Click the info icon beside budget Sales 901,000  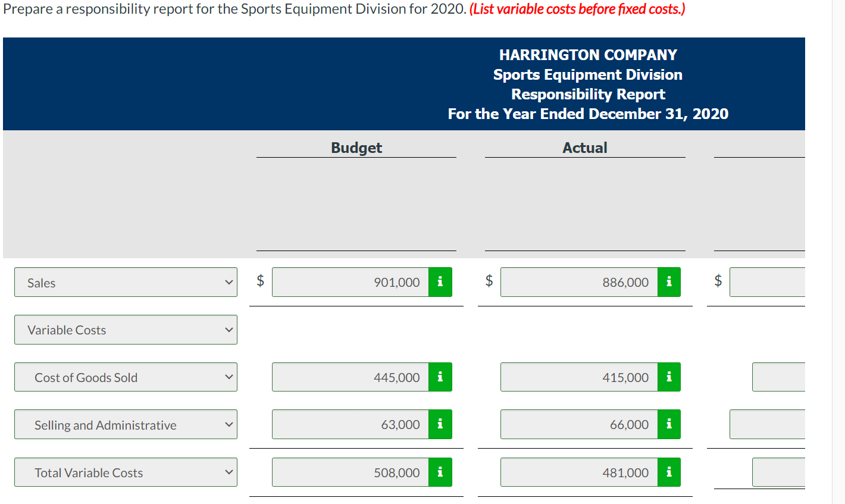coord(440,282)
